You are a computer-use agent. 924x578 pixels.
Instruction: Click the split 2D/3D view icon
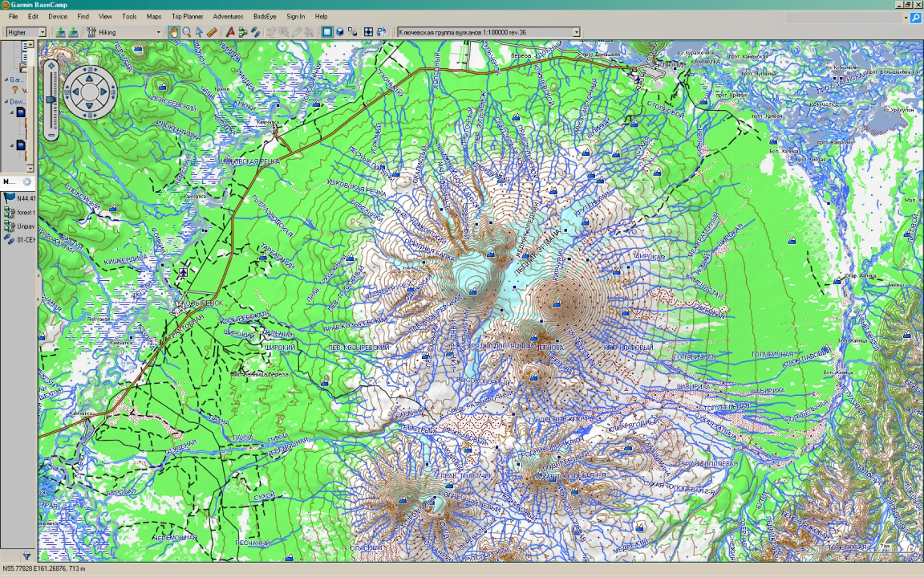click(352, 32)
